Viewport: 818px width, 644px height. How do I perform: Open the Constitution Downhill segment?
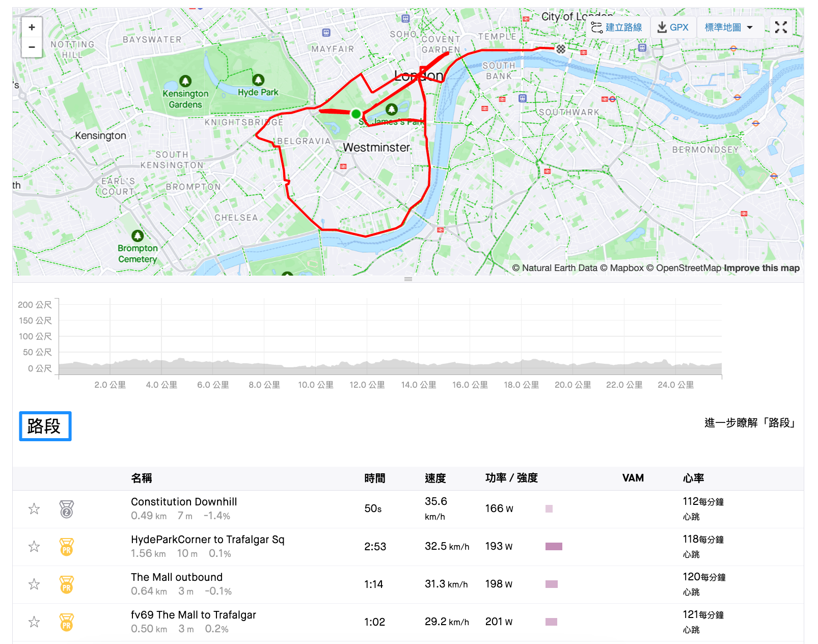[x=184, y=502]
